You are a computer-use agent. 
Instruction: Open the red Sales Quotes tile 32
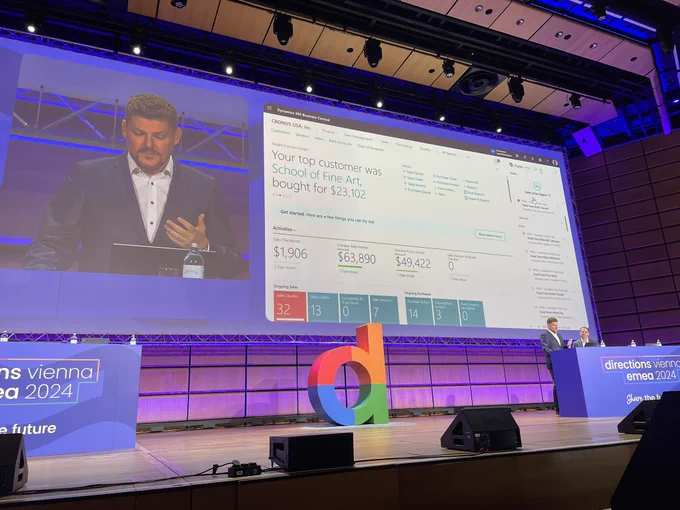pyautogui.click(x=290, y=306)
